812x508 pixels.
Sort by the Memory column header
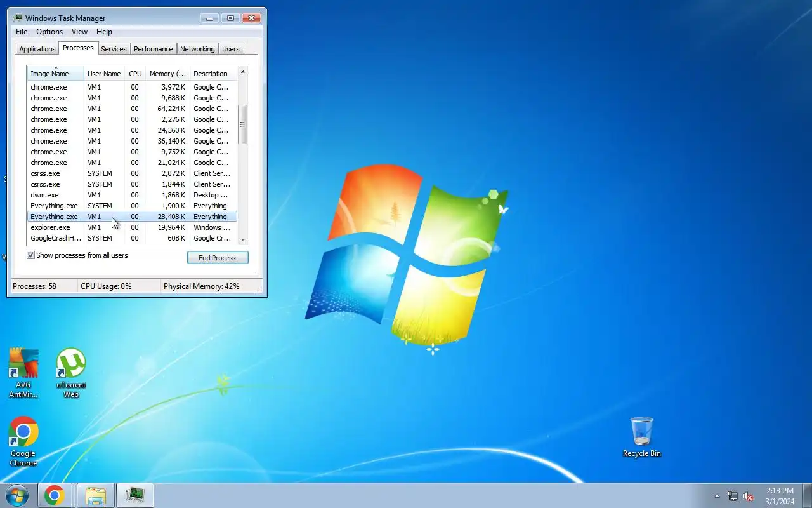(167, 74)
